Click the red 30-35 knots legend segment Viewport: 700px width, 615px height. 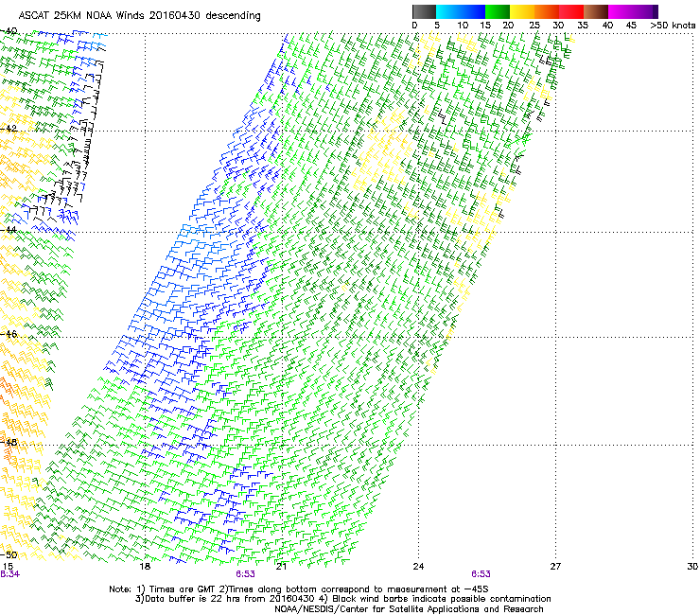click(x=571, y=11)
